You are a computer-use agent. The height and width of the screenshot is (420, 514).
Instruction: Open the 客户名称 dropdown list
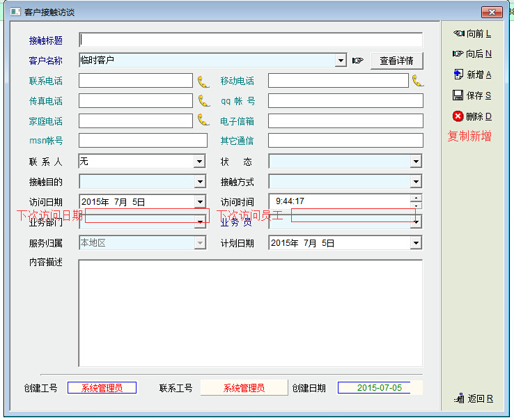341,61
